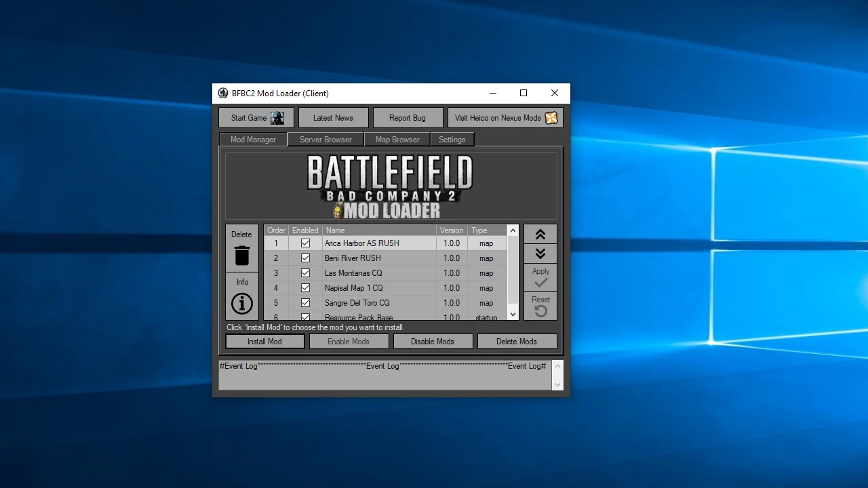Click inside the Event Log text area

click(x=385, y=375)
